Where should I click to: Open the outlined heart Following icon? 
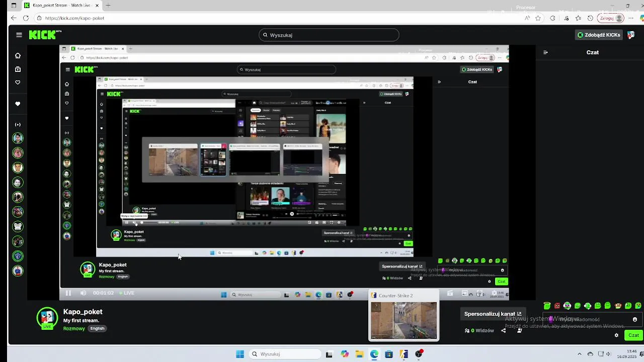(x=18, y=82)
